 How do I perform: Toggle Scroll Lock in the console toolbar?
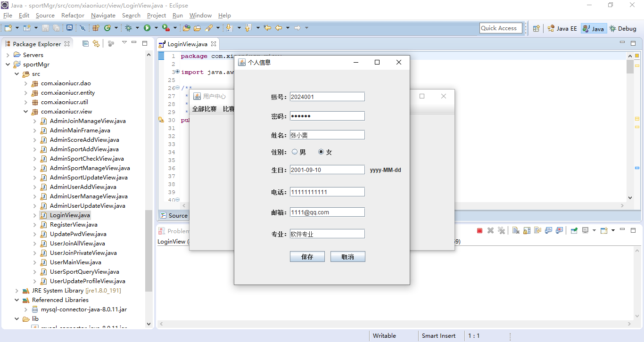(527, 231)
